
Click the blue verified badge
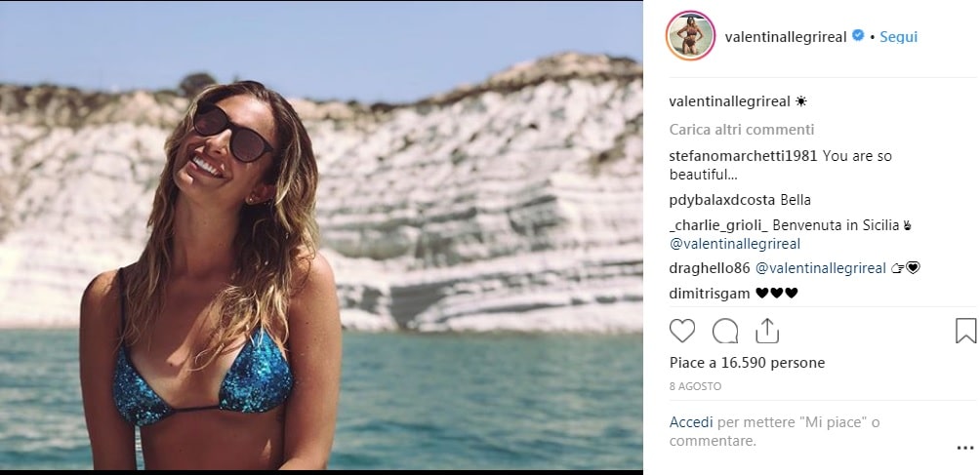[858, 36]
